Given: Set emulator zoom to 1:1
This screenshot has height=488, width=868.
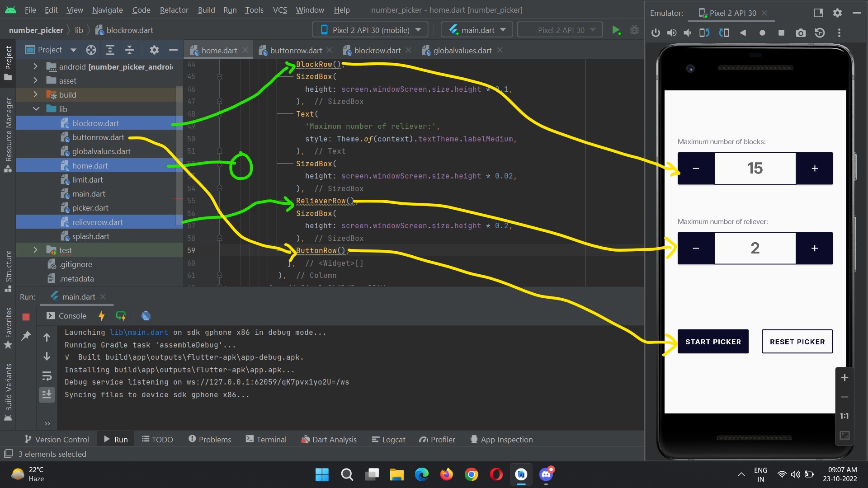Looking at the screenshot, I should point(844,416).
